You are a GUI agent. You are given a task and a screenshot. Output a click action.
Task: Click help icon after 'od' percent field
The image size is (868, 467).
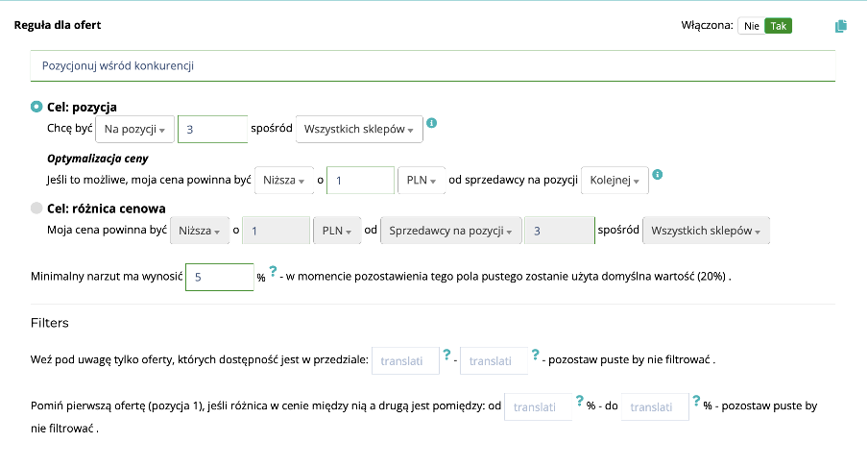click(x=579, y=402)
